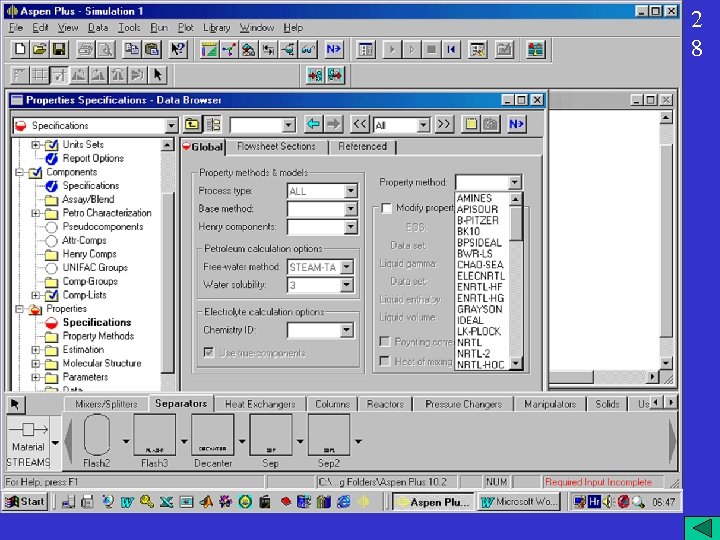Click the Next (N>) button in main toolbar

point(333,49)
